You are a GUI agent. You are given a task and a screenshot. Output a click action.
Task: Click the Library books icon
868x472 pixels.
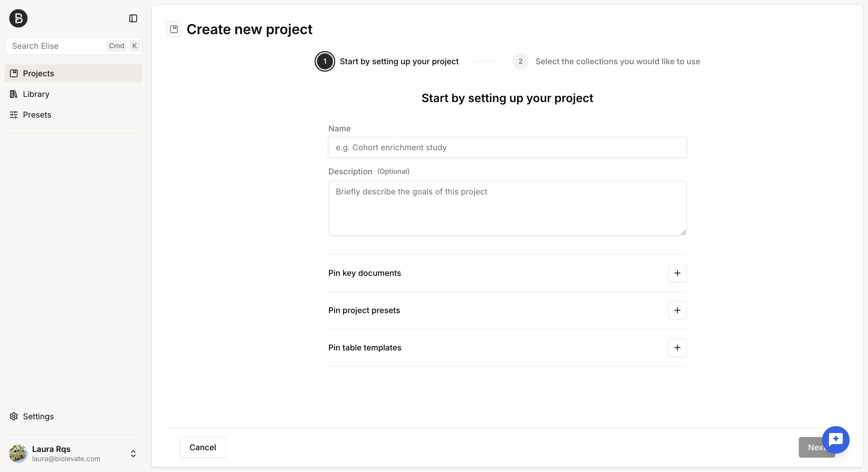coord(13,94)
